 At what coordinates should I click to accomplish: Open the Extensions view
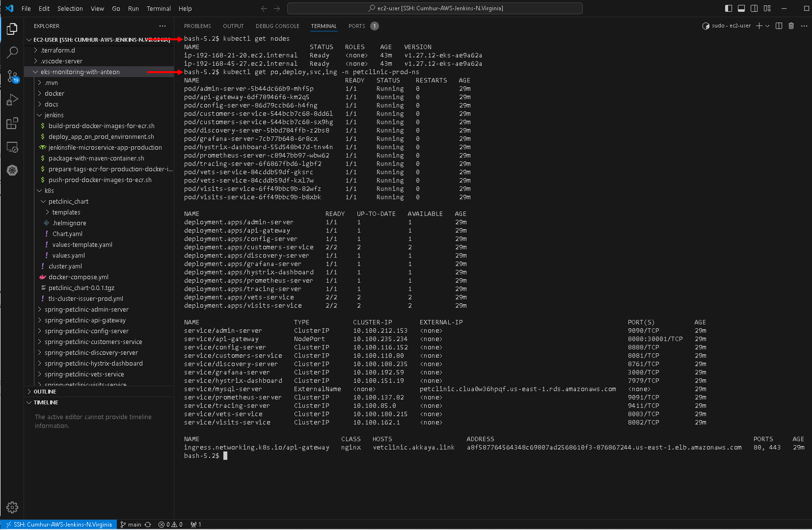[x=12, y=123]
